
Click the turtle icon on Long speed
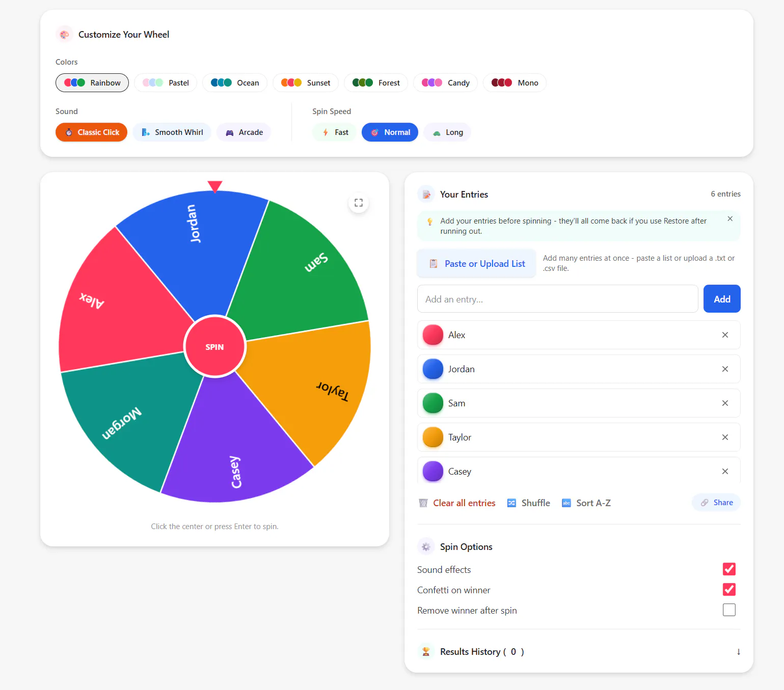[x=437, y=133]
